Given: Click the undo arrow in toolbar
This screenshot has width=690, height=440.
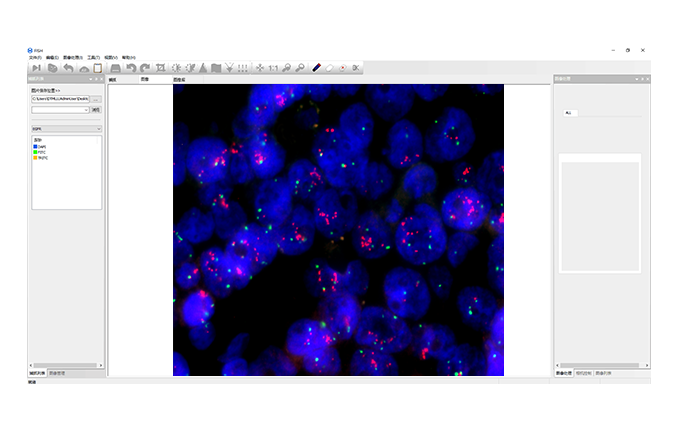Looking at the screenshot, I should (x=131, y=68).
